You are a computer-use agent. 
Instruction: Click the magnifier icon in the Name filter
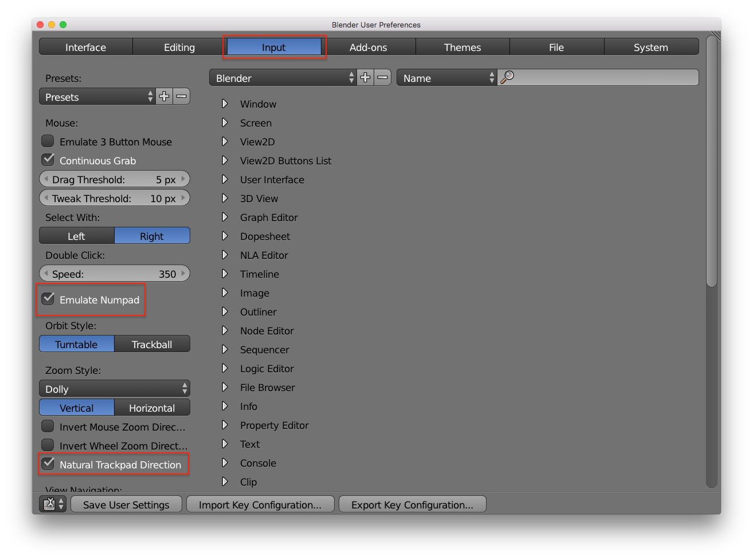coord(507,77)
